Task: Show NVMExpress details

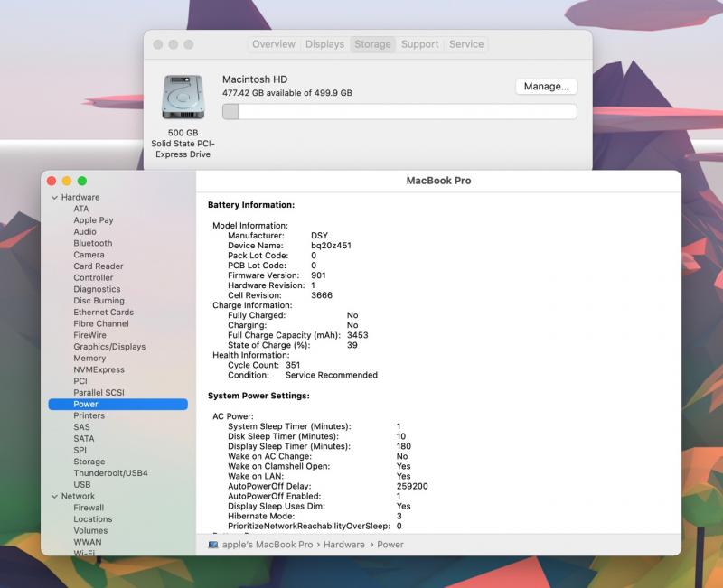Action: pos(99,370)
